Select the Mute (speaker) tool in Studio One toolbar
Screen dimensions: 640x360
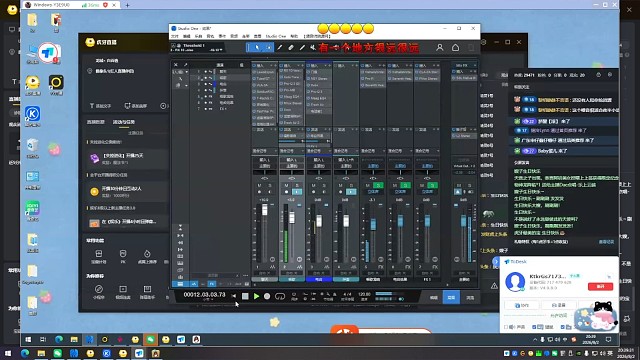point(313,48)
